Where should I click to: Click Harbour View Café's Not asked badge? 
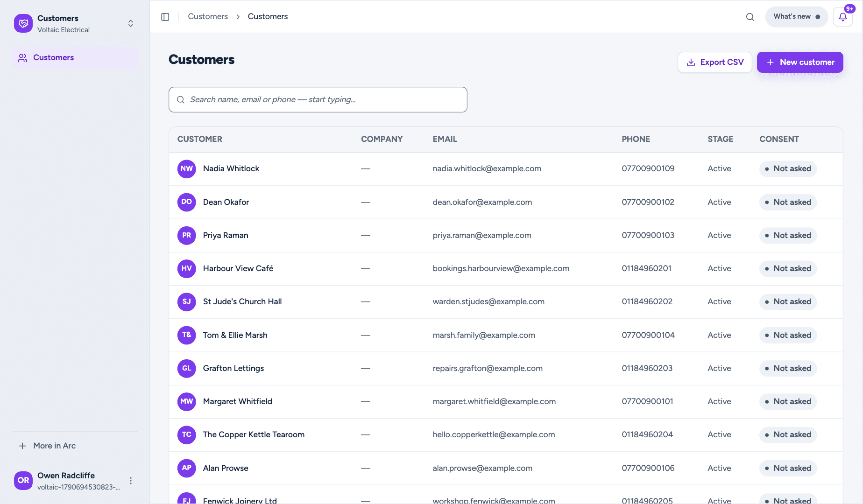(x=788, y=268)
